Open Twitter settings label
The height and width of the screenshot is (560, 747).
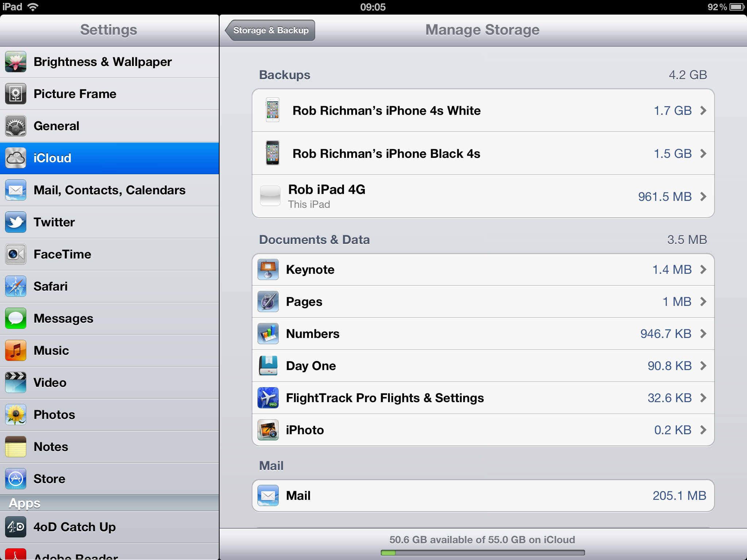[54, 222]
